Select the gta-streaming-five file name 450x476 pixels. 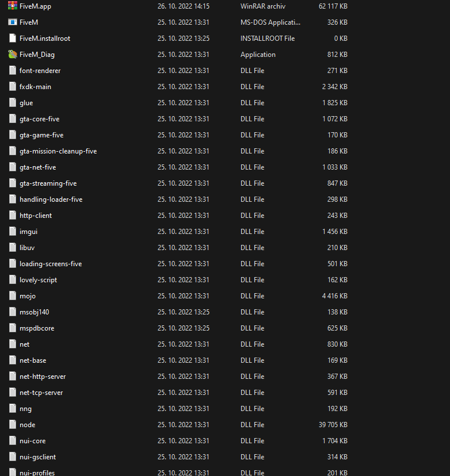tap(48, 183)
